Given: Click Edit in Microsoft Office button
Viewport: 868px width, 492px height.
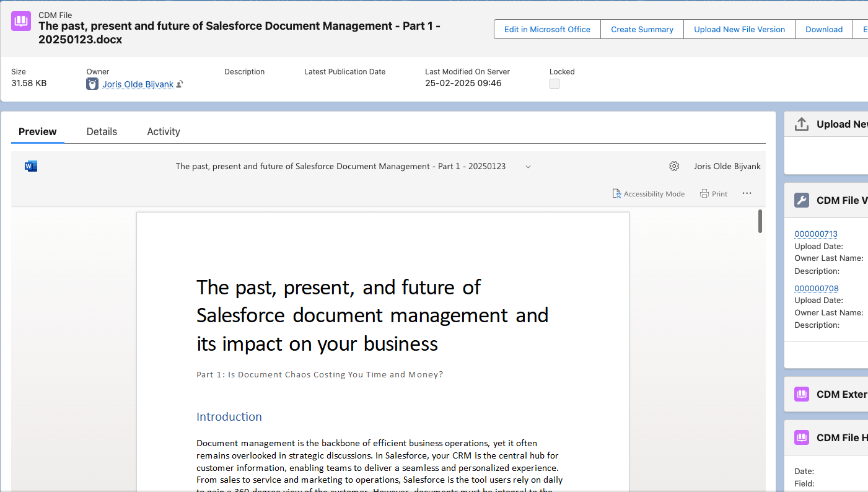Looking at the screenshot, I should click(547, 29).
